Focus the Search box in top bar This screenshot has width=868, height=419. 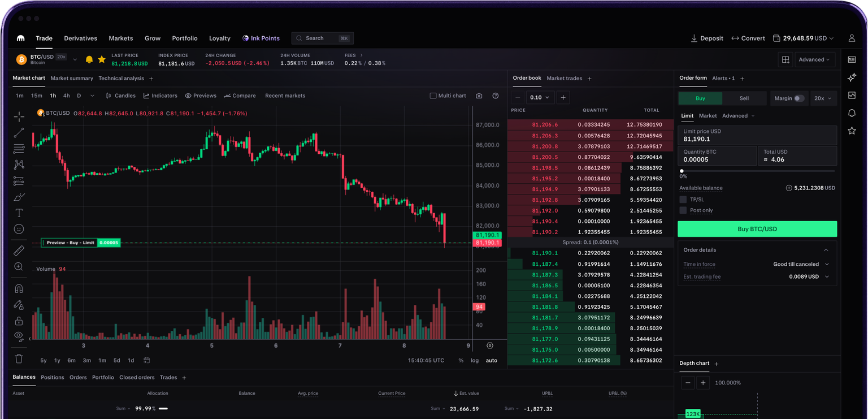(323, 38)
